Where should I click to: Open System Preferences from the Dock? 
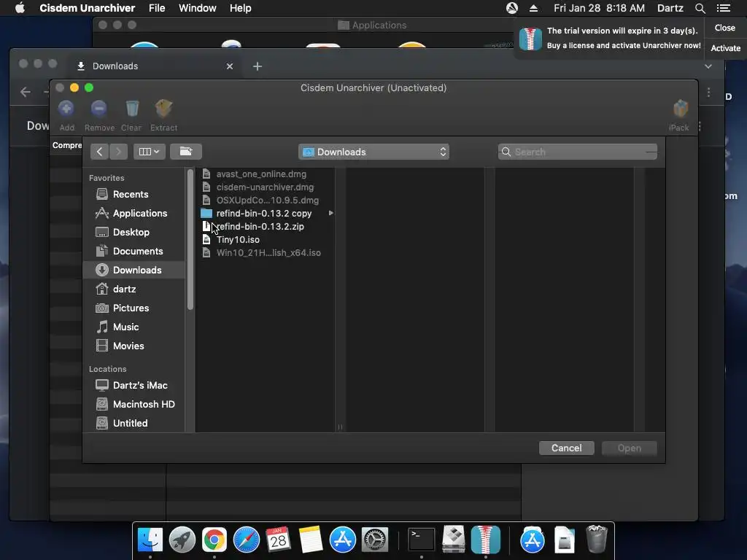click(375, 540)
